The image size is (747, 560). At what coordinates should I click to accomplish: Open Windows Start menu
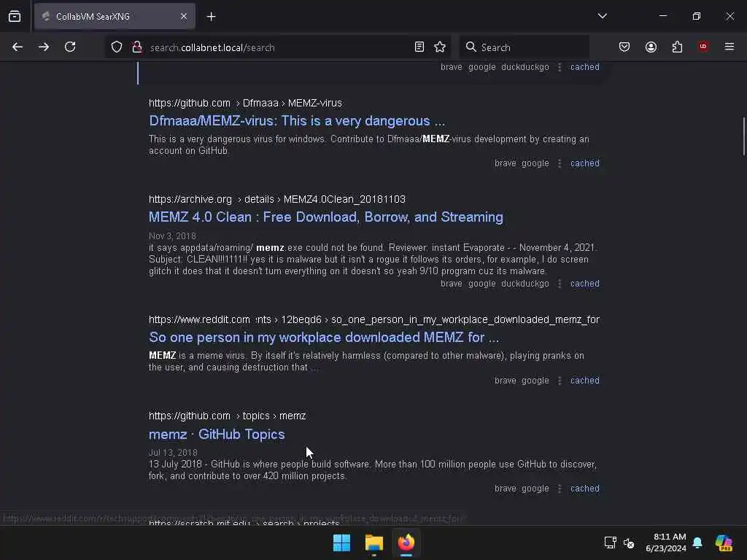(x=341, y=542)
